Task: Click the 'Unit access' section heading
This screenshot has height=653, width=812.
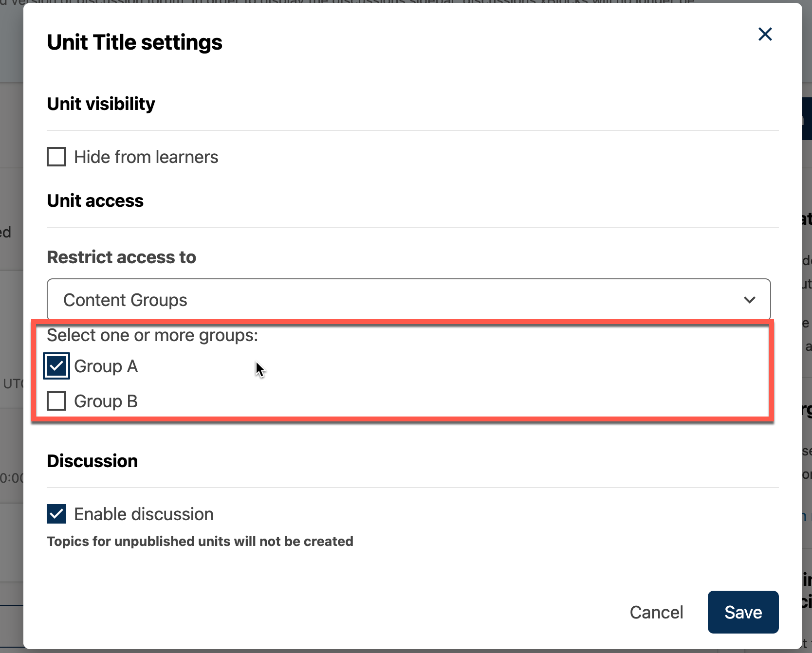Action: pos(95,200)
